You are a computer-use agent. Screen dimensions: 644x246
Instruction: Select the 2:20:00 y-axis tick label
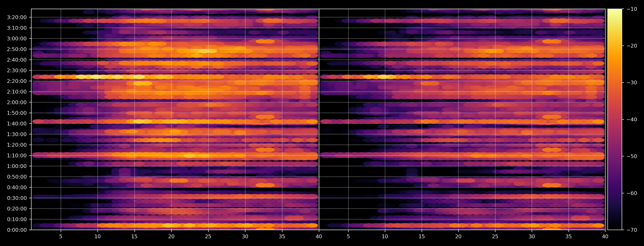(17, 81)
